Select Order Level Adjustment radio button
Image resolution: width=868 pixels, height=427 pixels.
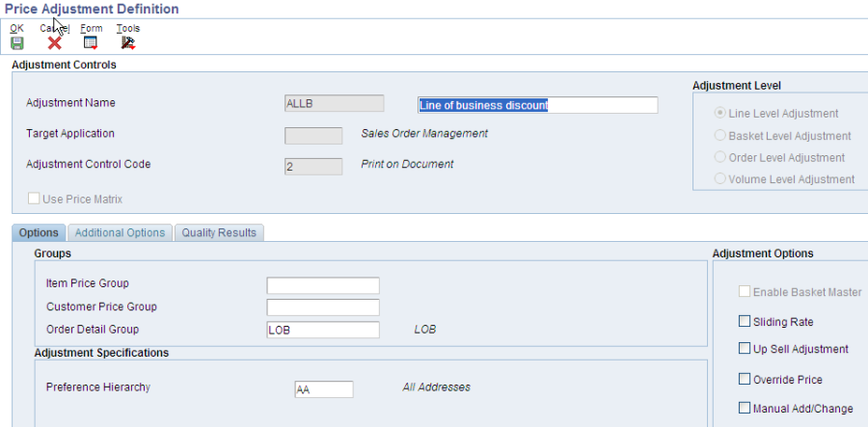(720, 157)
